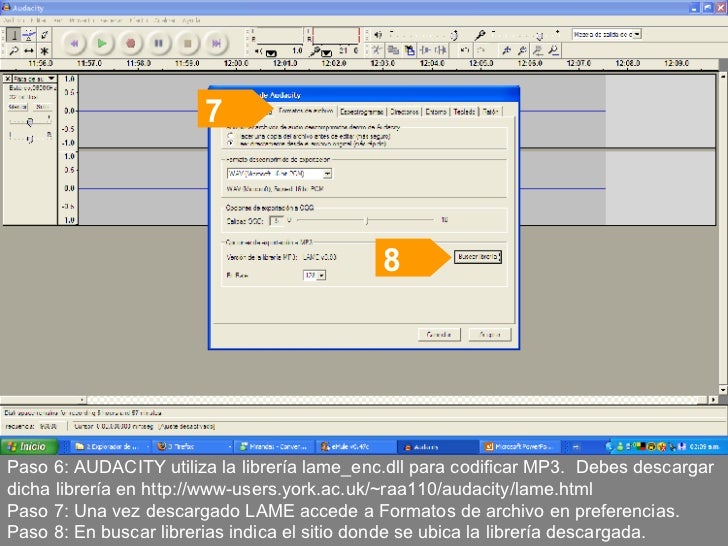The image size is (728, 546).
Task: Switch to Formatos de archivo tab
Action: (x=306, y=110)
